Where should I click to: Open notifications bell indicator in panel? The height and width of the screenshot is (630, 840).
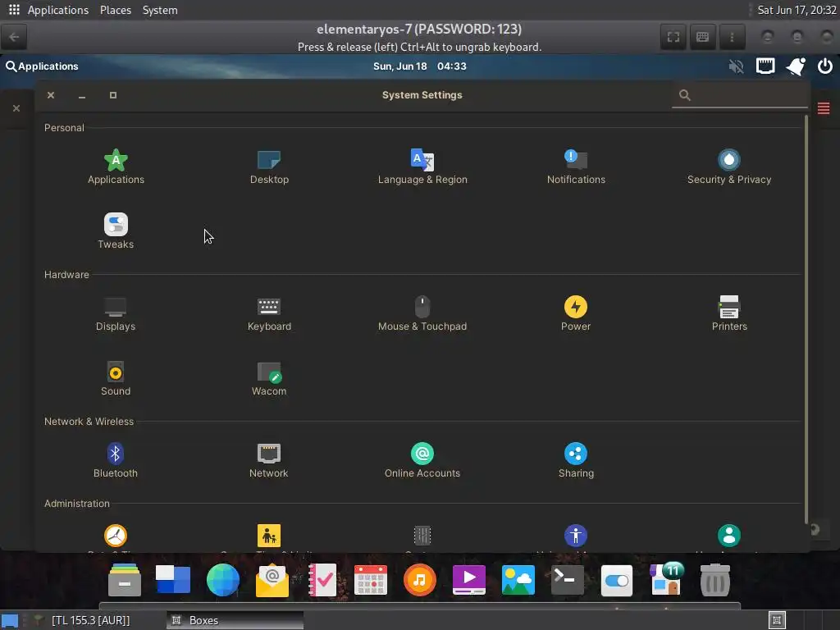pos(796,66)
